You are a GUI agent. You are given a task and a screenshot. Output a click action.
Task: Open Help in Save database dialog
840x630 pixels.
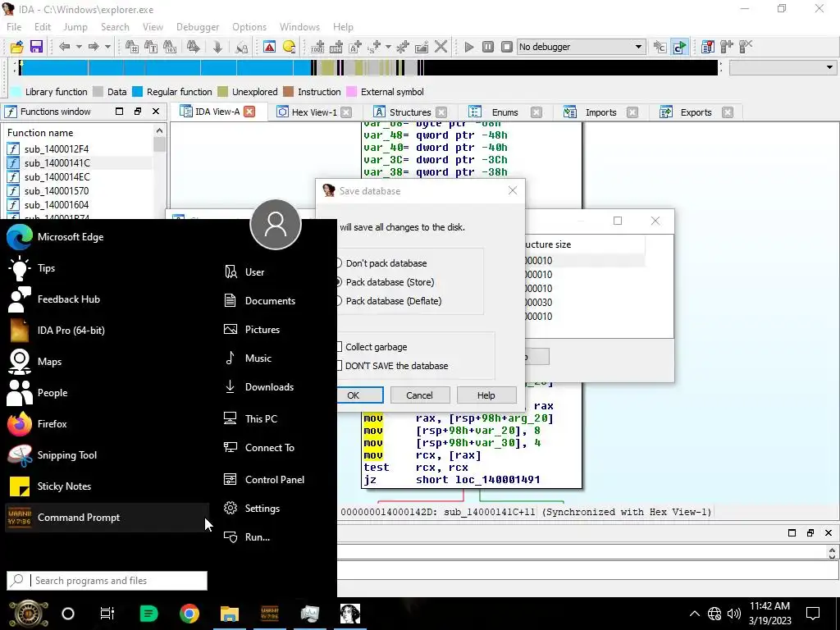tap(486, 395)
